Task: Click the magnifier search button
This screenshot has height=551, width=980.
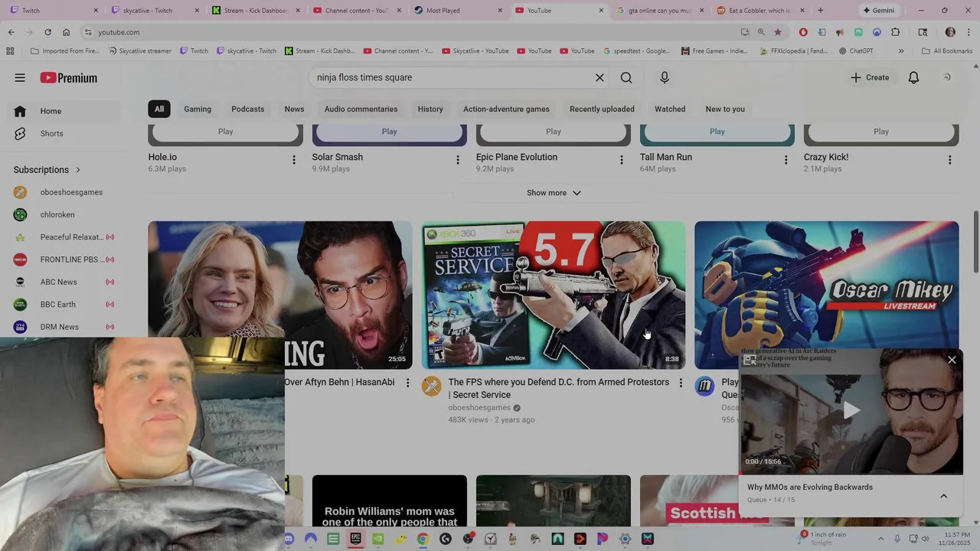Action: click(x=626, y=77)
